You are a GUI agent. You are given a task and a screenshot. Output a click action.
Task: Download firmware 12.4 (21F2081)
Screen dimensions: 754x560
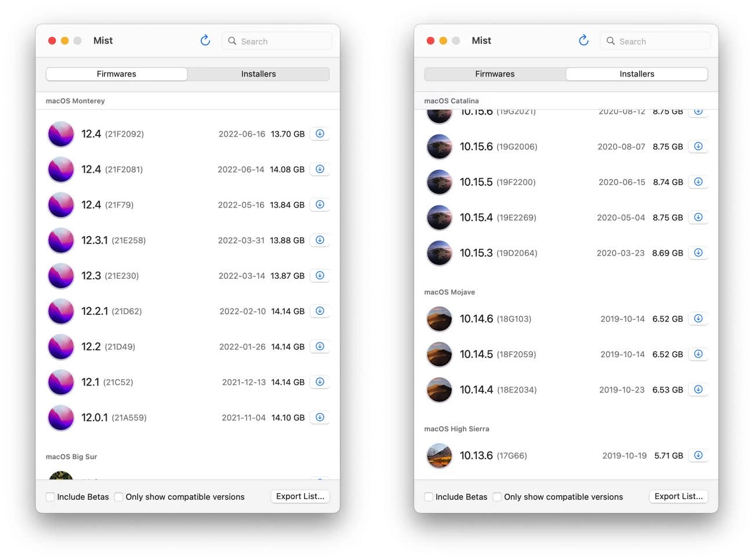tap(320, 169)
